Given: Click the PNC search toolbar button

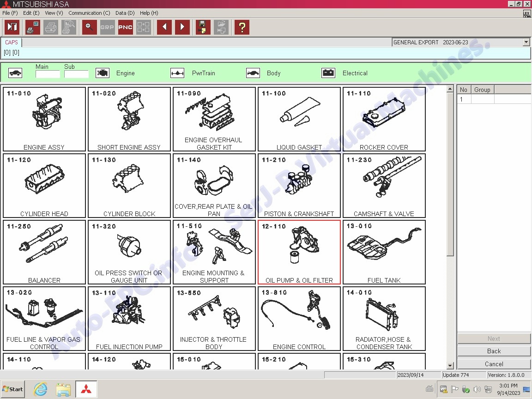Looking at the screenshot, I should tap(125, 27).
